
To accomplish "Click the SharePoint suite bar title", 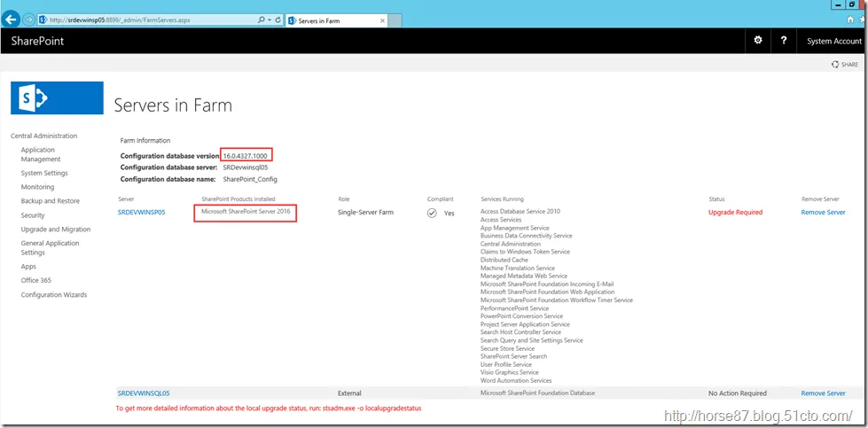I will coord(37,41).
